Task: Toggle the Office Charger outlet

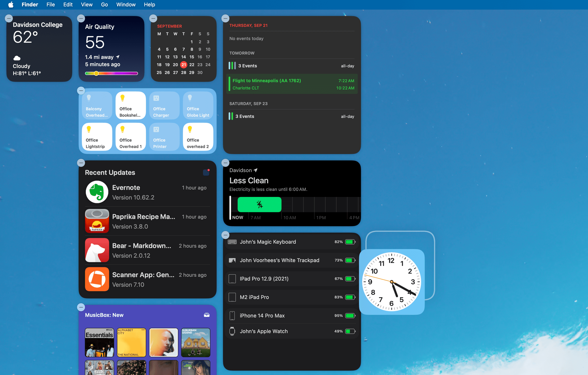Action: 165,105
